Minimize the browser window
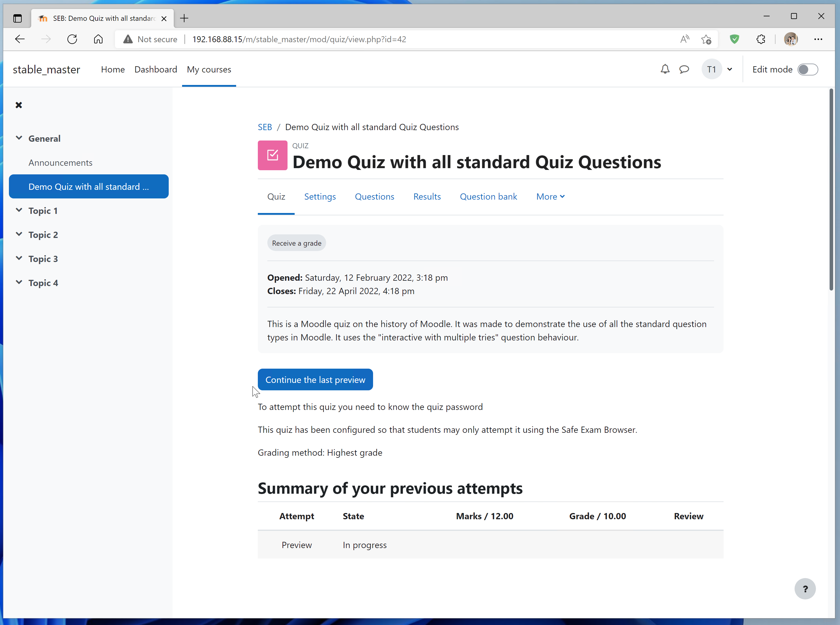Viewport: 840px width, 625px height. tap(767, 16)
